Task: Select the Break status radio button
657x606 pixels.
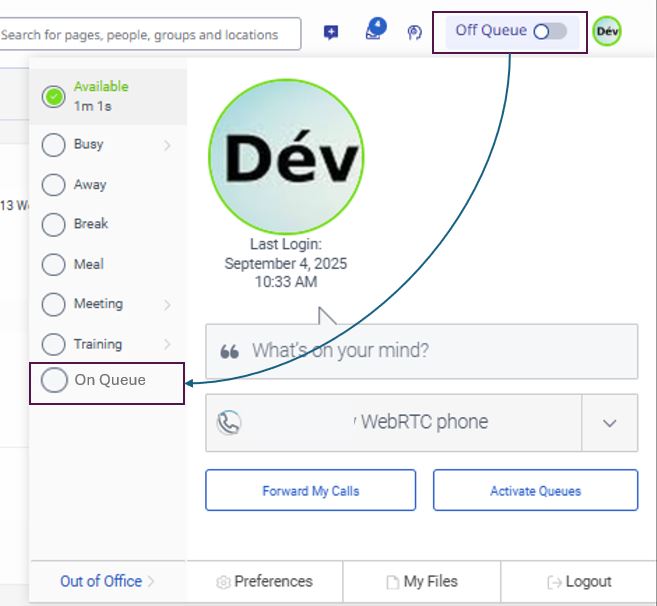Action: click(x=53, y=224)
